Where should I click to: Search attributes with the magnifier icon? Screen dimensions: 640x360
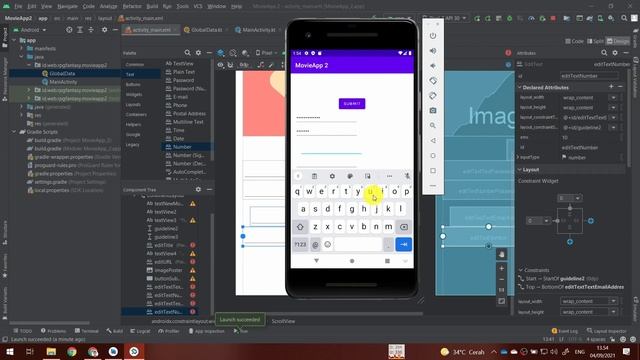point(604,53)
